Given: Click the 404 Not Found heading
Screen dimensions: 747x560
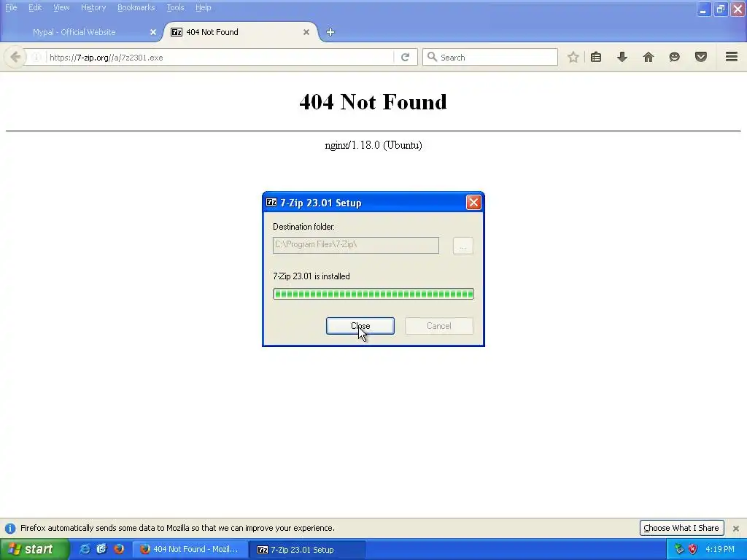Looking at the screenshot, I should tap(373, 102).
